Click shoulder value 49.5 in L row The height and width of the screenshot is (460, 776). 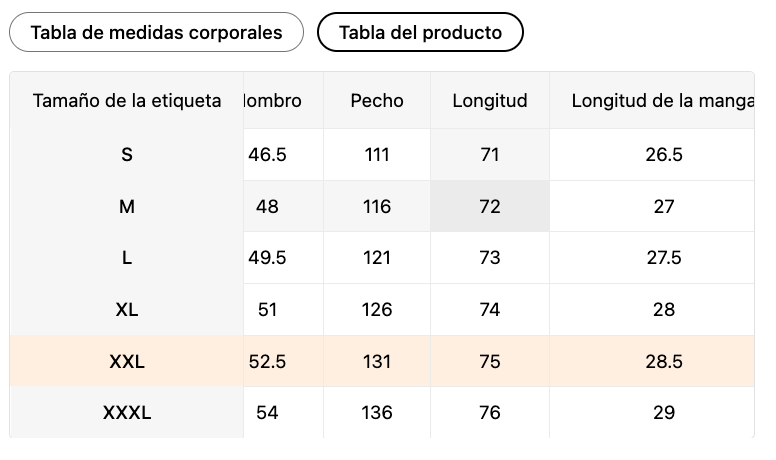pyautogui.click(x=267, y=258)
